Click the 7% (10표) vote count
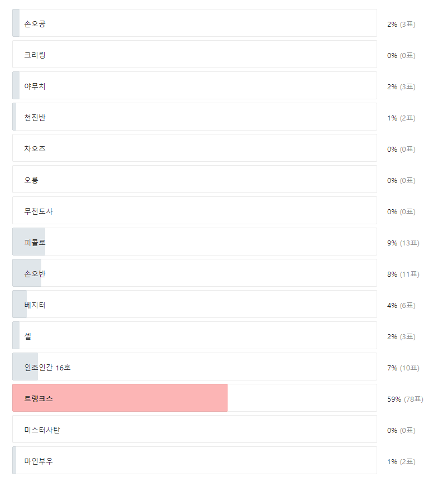The width and height of the screenshot is (448, 482). click(x=403, y=368)
